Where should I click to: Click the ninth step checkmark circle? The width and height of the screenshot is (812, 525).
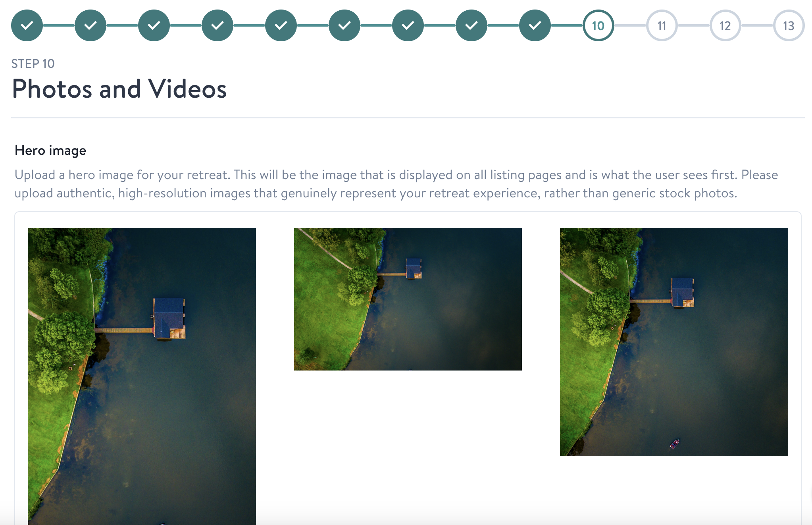click(535, 25)
